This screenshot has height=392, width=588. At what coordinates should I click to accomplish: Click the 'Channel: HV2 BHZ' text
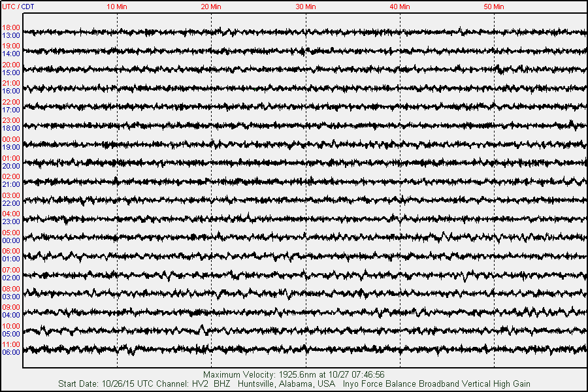point(191,384)
